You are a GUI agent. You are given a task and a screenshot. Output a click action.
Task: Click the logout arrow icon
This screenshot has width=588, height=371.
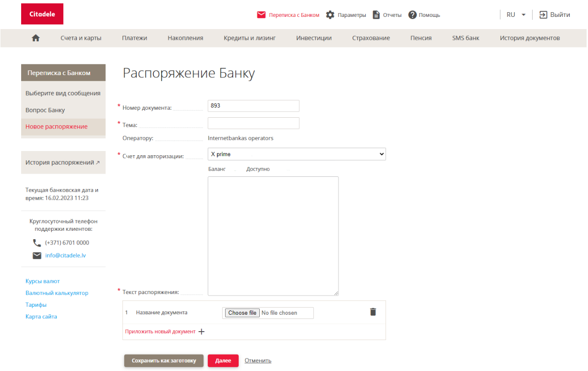point(543,15)
